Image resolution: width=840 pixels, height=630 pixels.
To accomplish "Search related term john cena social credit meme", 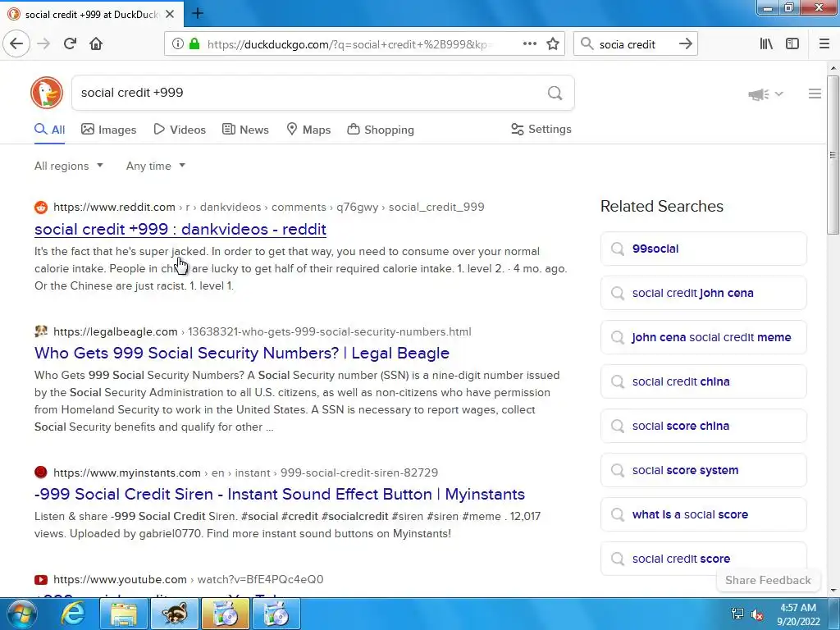I will pos(703,337).
